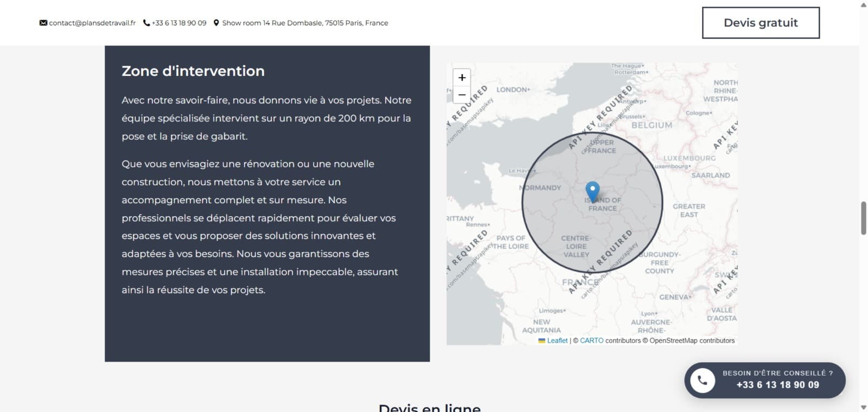Viewport: 868px width, 412px height.
Task: Click the Devis en ligne heading
Action: tap(430, 408)
